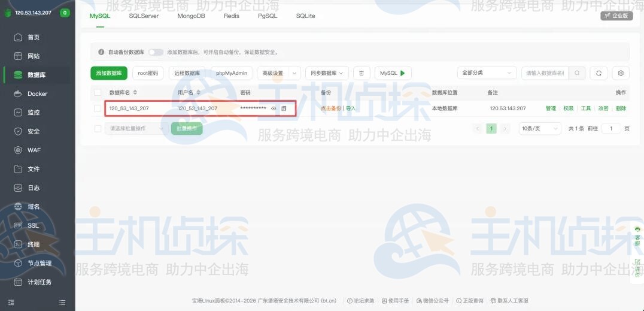
Task: Click the 工具 action link
Action: pyautogui.click(x=586, y=108)
